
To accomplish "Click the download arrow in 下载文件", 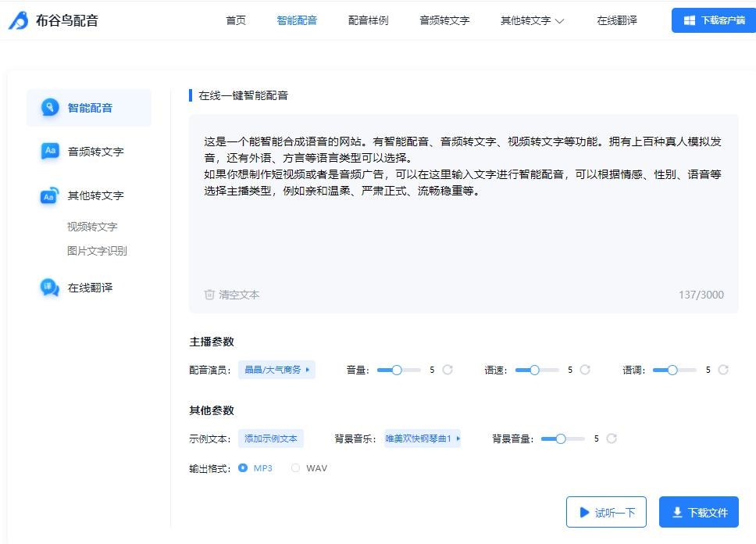I will (677, 512).
